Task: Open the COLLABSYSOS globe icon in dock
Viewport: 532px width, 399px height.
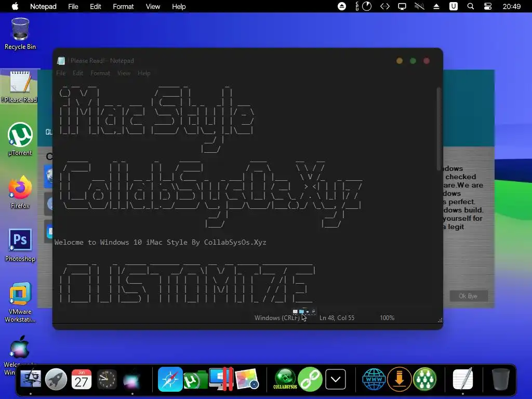Action: coord(285,379)
